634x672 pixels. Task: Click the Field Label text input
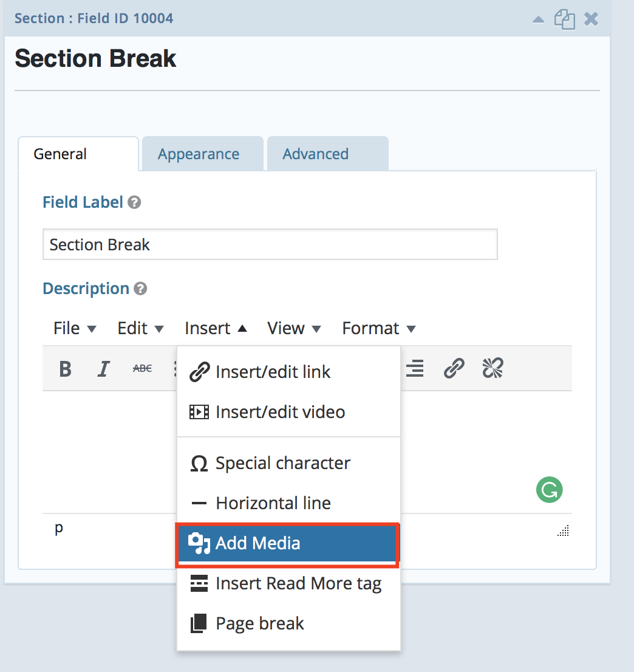coord(270,244)
